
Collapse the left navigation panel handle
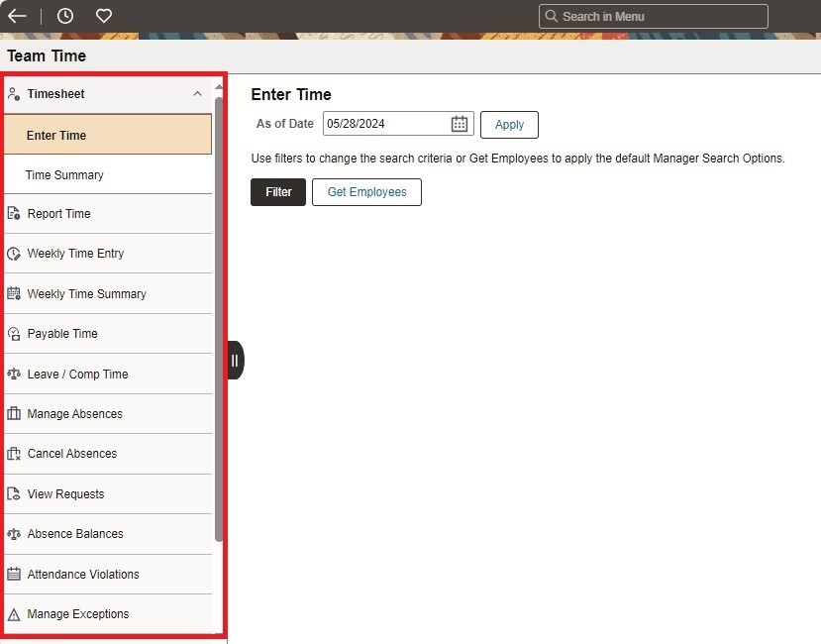pyautogui.click(x=235, y=360)
